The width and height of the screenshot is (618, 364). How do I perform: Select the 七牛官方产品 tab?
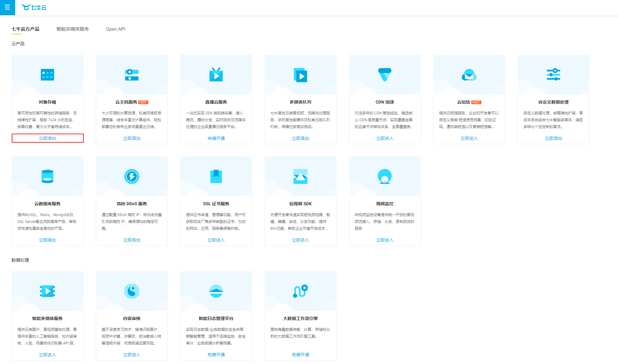tap(25, 29)
